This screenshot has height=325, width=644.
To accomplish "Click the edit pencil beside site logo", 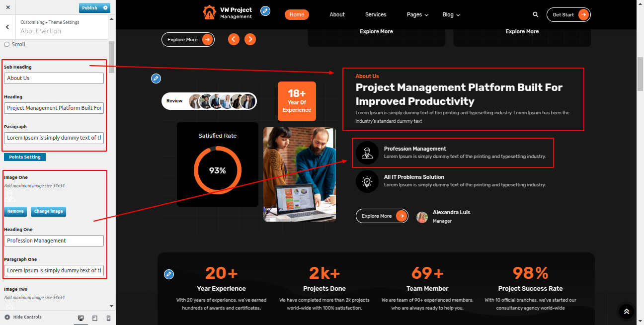I will pos(265,11).
